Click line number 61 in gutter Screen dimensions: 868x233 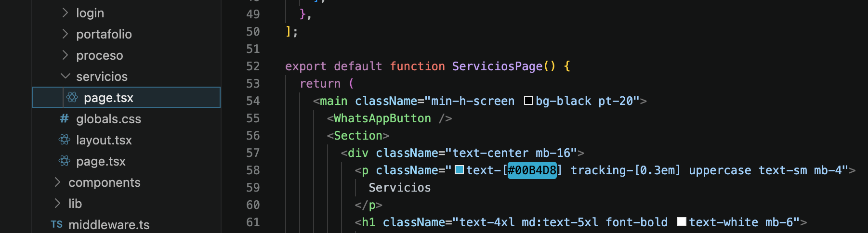click(x=253, y=222)
